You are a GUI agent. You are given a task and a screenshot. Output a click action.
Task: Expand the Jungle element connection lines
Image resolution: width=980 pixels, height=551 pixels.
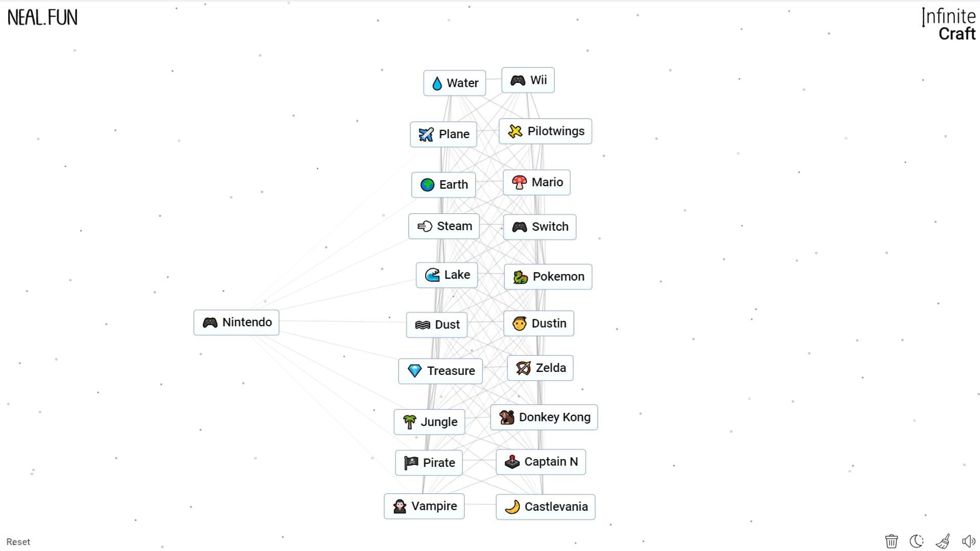(x=430, y=421)
